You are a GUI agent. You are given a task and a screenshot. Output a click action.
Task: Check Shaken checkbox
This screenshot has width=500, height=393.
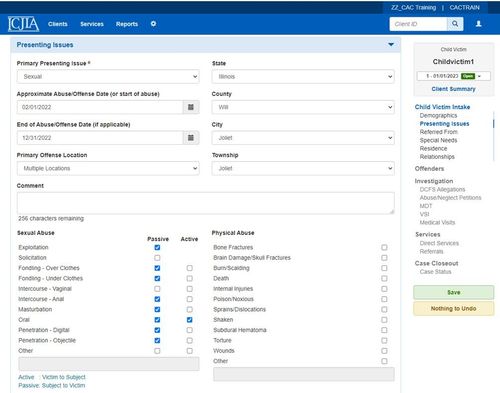pyautogui.click(x=384, y=320)
